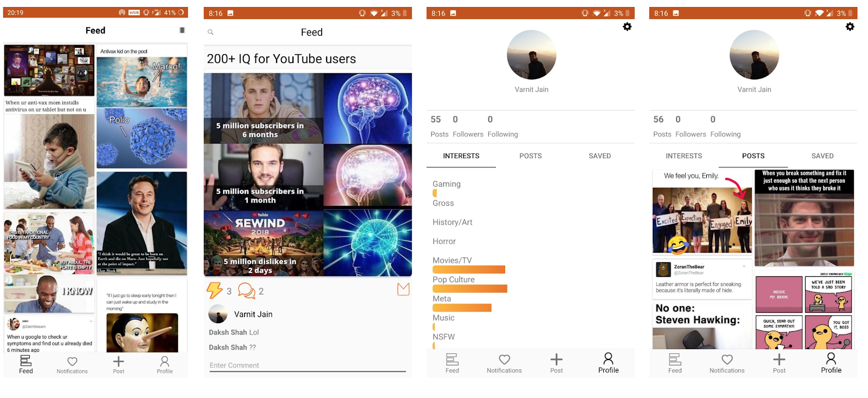Image resolution: width=868 pixels, height=398 pixels.
Task: Adjust the Movies/TV interest bar
Action: coord(469,269)
